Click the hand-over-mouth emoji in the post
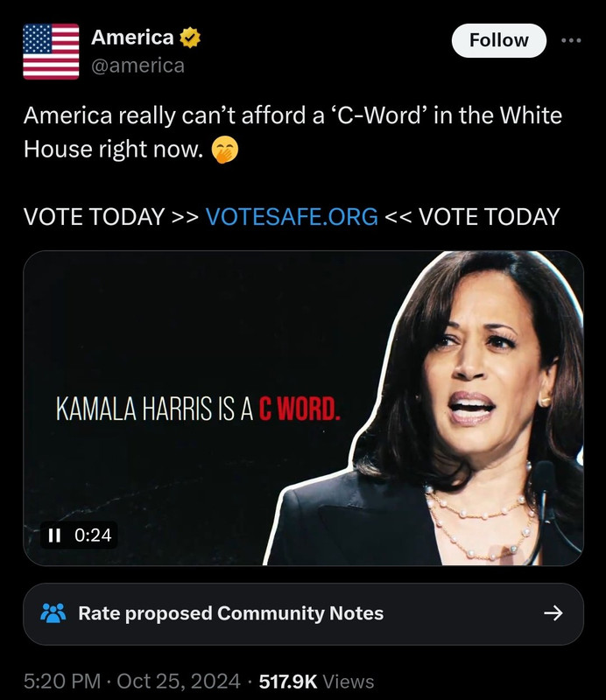This screenshot has height=700, width=606. pyautogui.click(x=224, y=150)
